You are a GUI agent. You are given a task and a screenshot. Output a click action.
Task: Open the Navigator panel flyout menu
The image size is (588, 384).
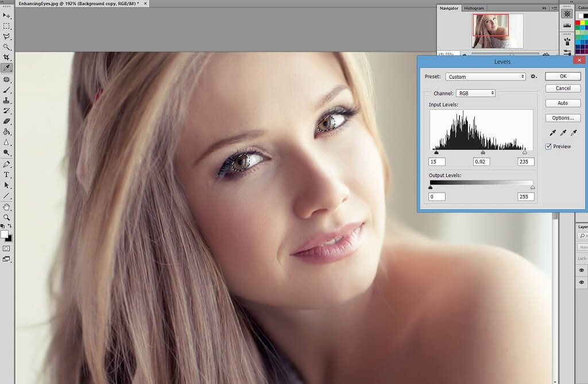pos(554,8)
